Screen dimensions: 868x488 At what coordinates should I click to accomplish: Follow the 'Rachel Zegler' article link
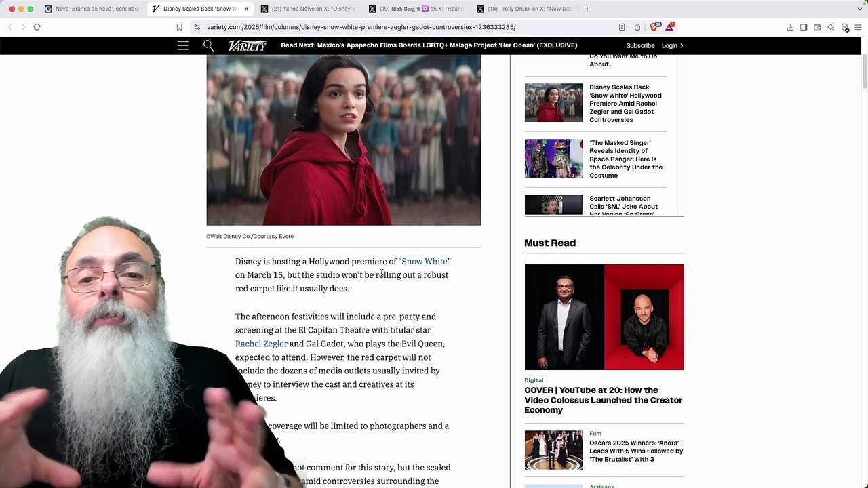[261, 344]
